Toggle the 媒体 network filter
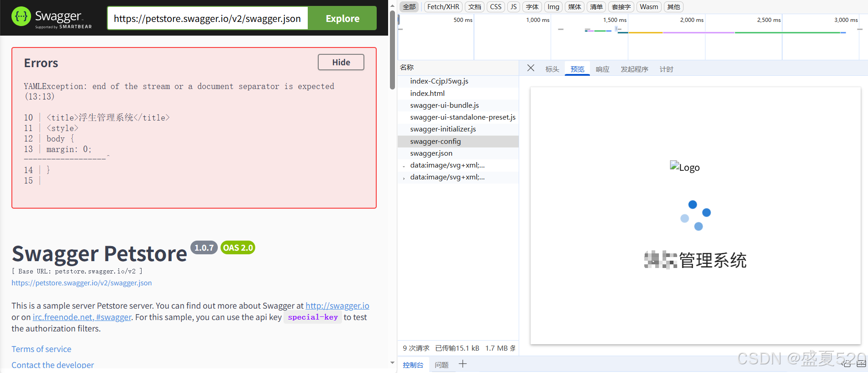 pyautogui.click(x=574, y=7)
